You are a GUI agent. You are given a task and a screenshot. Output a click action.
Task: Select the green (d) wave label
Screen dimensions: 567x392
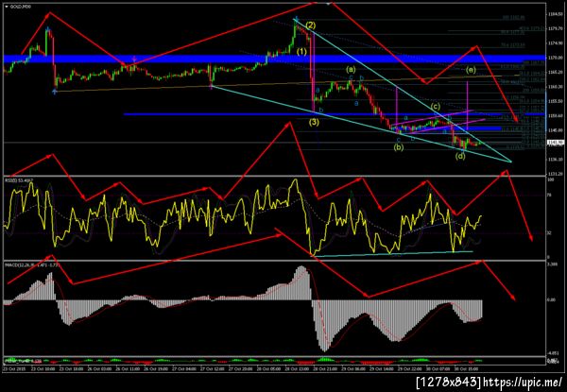click(x=460, y=157)
